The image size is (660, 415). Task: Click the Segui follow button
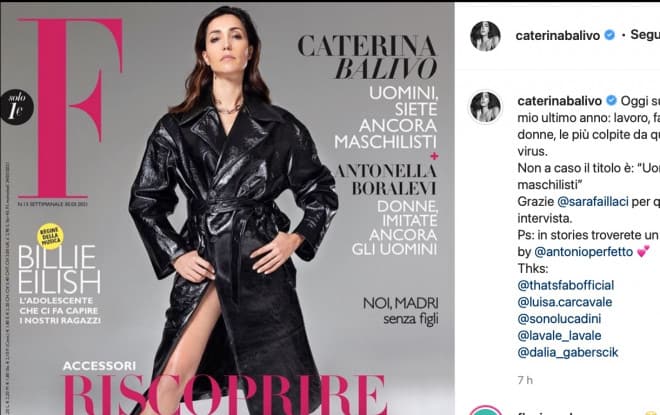[x=645, y=35]
